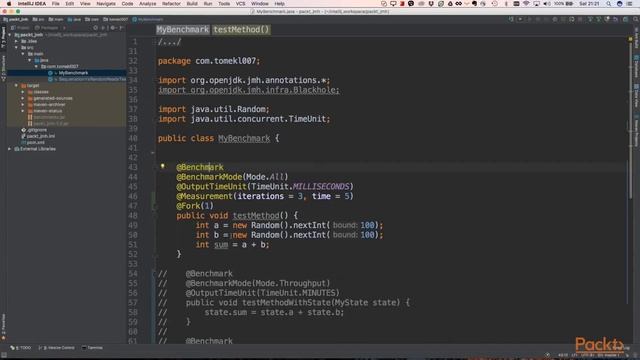Click the MyBenchmark class name at line 40
This screenshot has height=360, width=640.
pos(244,138)
